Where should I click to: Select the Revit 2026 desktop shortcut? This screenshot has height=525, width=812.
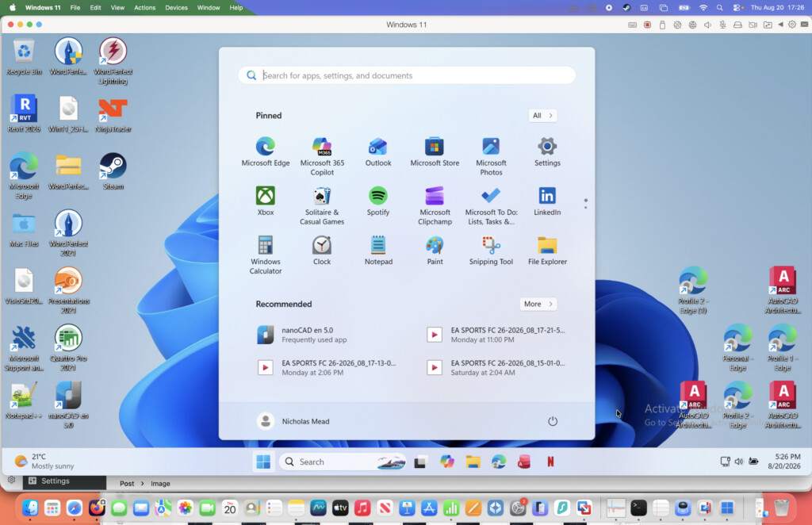click(x=24, y=113)
